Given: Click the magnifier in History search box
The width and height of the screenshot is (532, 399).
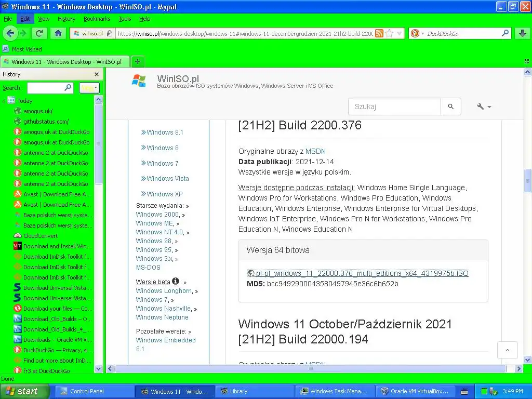Looking at the screenshot, I should (x=68, y=87).
